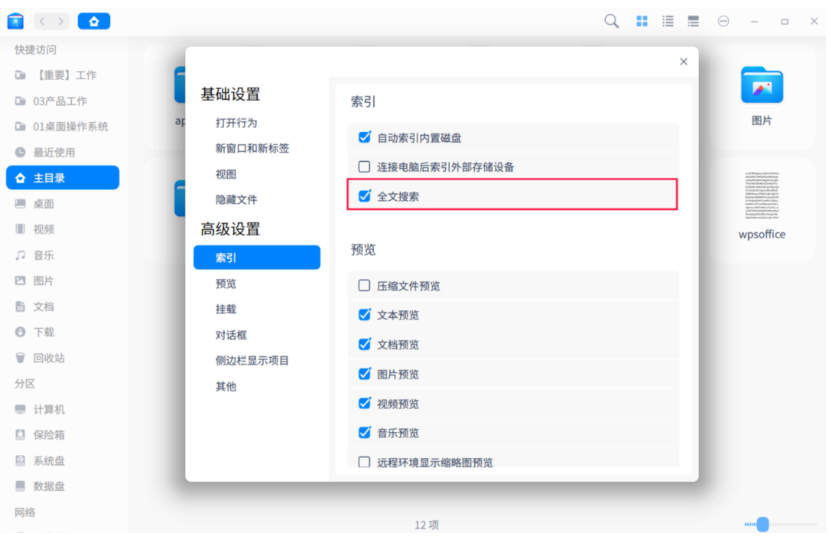
Task: Open 桌面 in the sidebar
Action: click(63, 204)
